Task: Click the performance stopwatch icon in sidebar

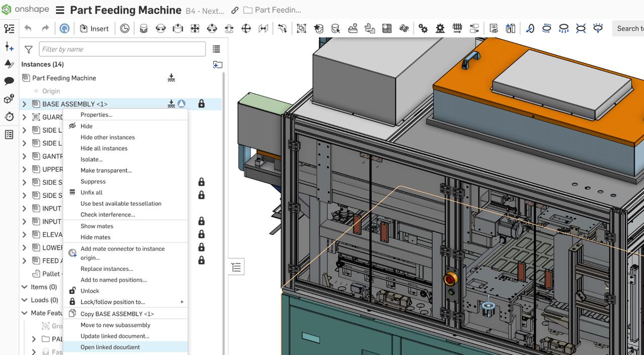Action: 9,116
